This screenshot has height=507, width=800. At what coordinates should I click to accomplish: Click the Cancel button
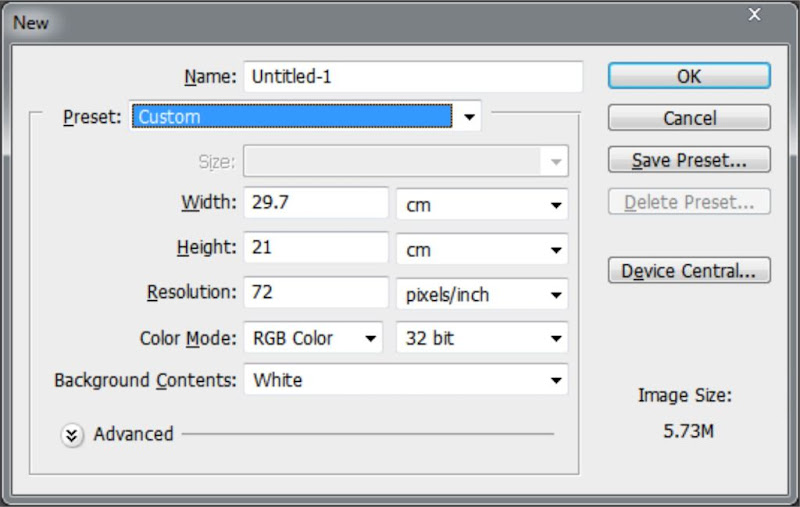click(689, 118)
